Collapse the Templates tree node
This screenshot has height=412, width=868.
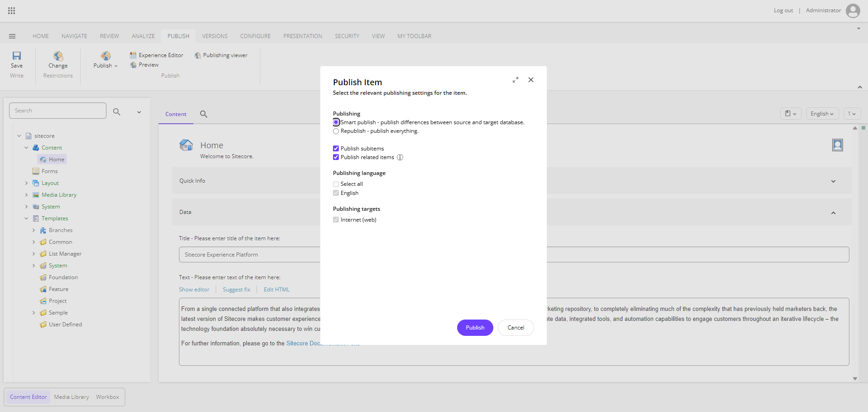(26, 218)
